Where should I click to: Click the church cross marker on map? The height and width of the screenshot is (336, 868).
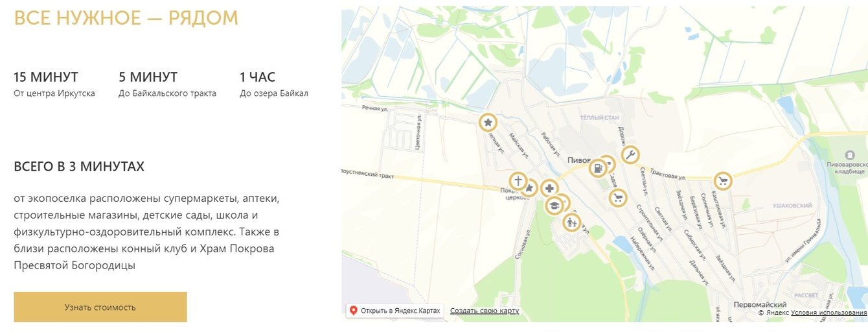(518, 182)
